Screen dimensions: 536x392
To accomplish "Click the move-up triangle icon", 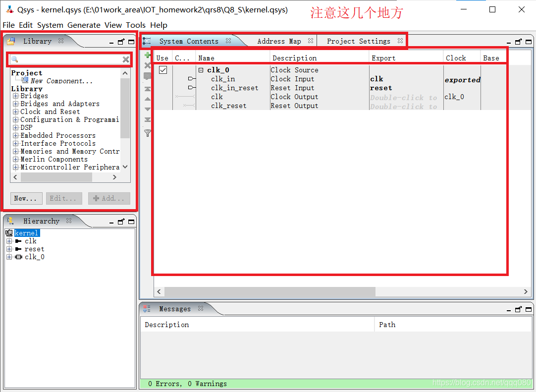I will point(148,99).
